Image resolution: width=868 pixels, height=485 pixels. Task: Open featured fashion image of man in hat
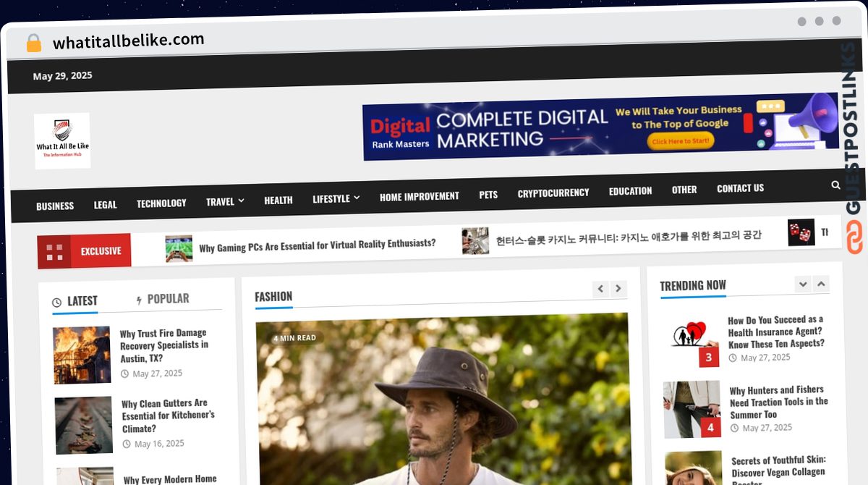443,398
